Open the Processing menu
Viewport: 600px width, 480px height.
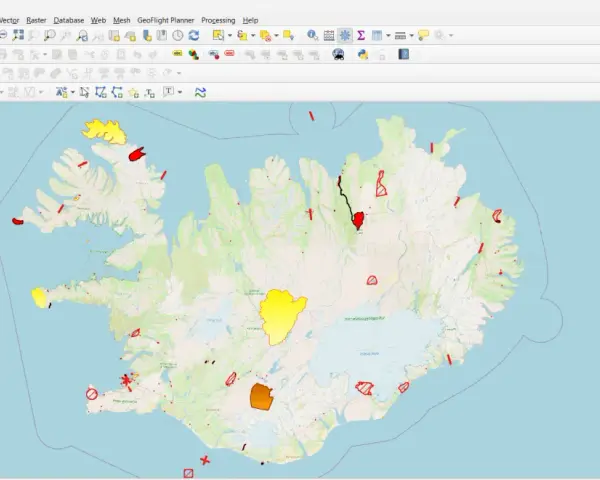tap(218, 20)
